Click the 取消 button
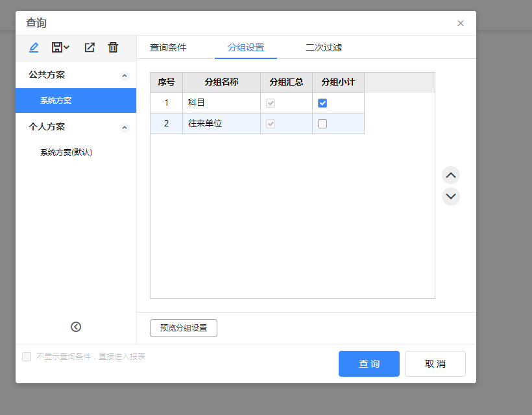 click(435, 364)
